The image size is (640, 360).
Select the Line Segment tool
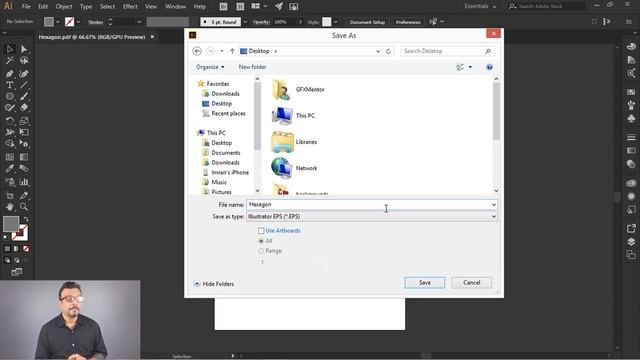coord(24,85)
